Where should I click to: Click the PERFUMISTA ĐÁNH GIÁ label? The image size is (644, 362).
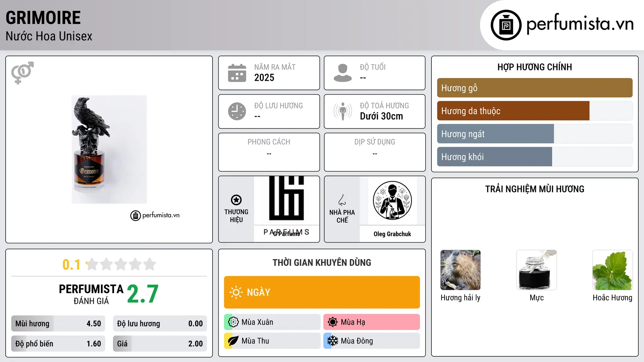[x=91, y=294]
